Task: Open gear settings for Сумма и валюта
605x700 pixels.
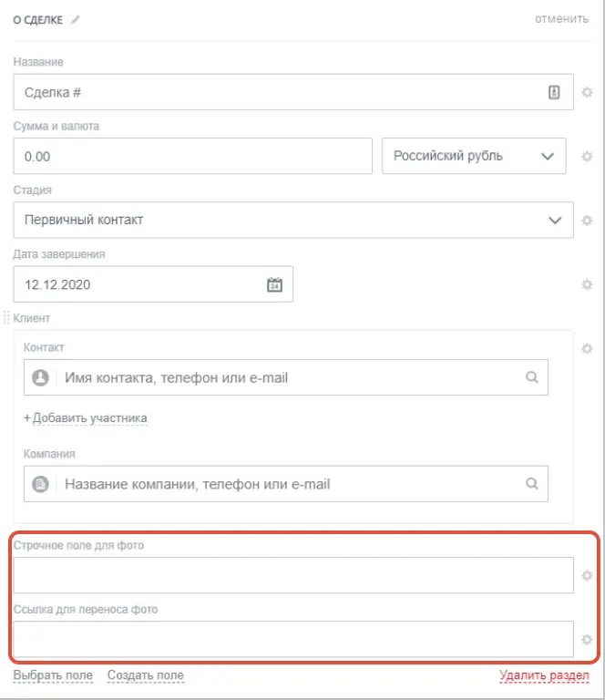Action: (x=587, y=157)
